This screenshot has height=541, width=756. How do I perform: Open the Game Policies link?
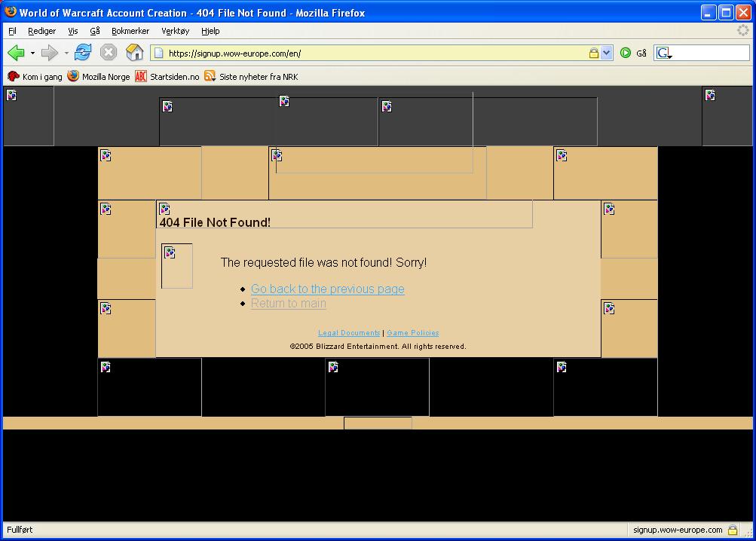click(413, 333)
